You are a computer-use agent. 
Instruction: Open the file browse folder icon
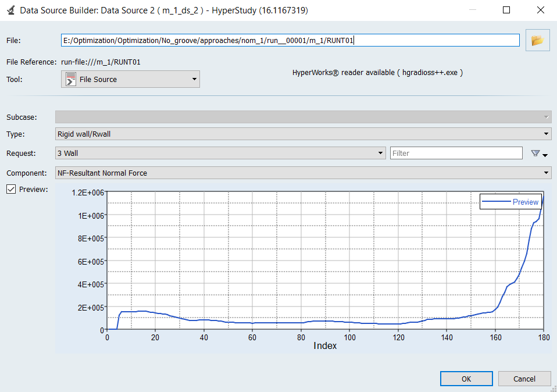[x=537, y=40]
